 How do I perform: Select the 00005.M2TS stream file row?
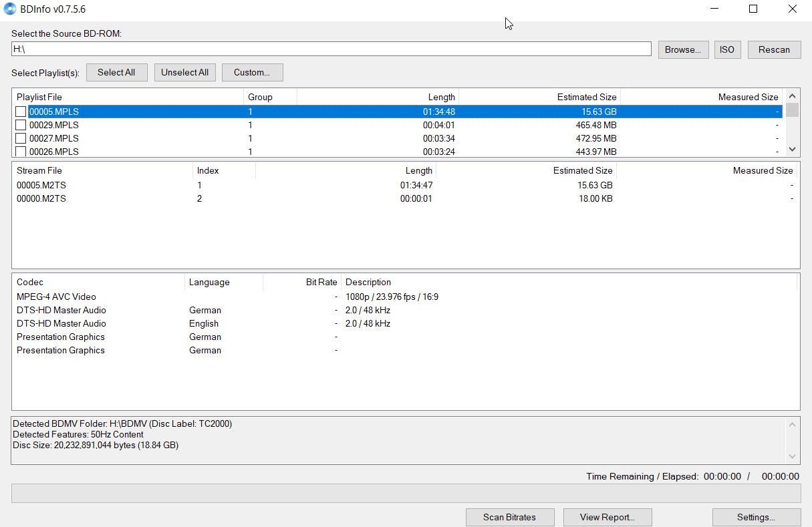(405, 185)
